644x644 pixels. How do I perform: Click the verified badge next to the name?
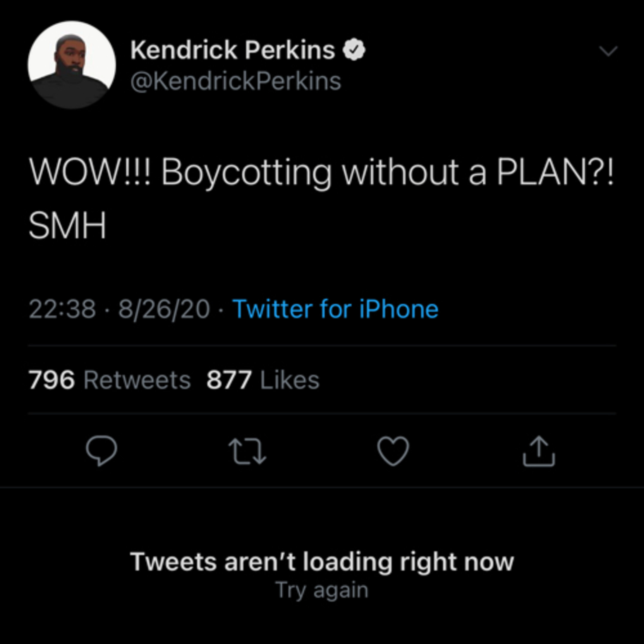(354, 50)
